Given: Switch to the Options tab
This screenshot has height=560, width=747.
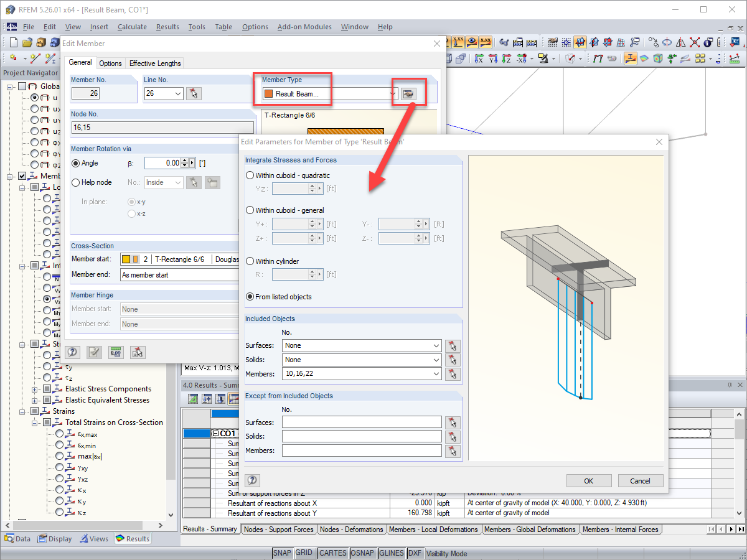Looking at the screenshot, I should coord(111,63).
